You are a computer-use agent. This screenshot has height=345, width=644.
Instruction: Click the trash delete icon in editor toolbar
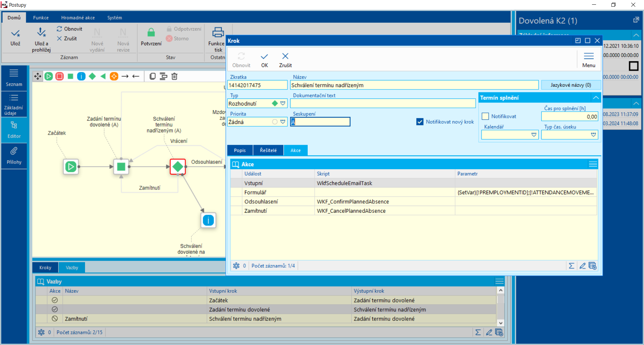coord(174,76)
